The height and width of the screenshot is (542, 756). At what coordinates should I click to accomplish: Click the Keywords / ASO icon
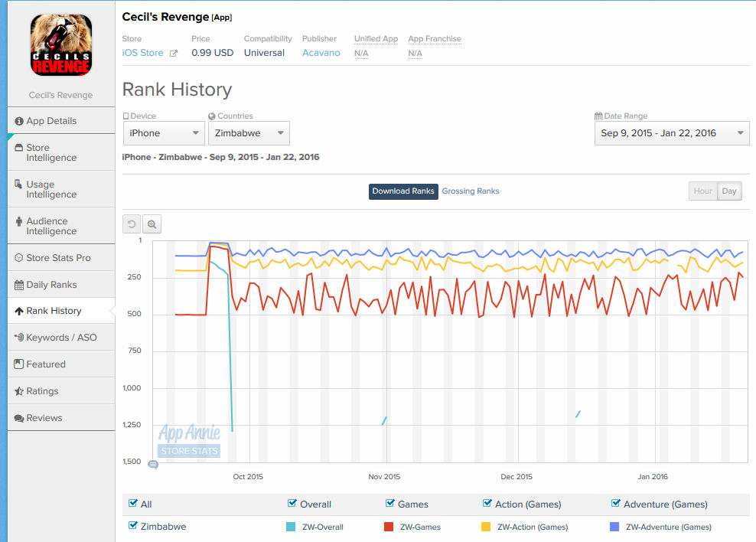coord(19,338)
